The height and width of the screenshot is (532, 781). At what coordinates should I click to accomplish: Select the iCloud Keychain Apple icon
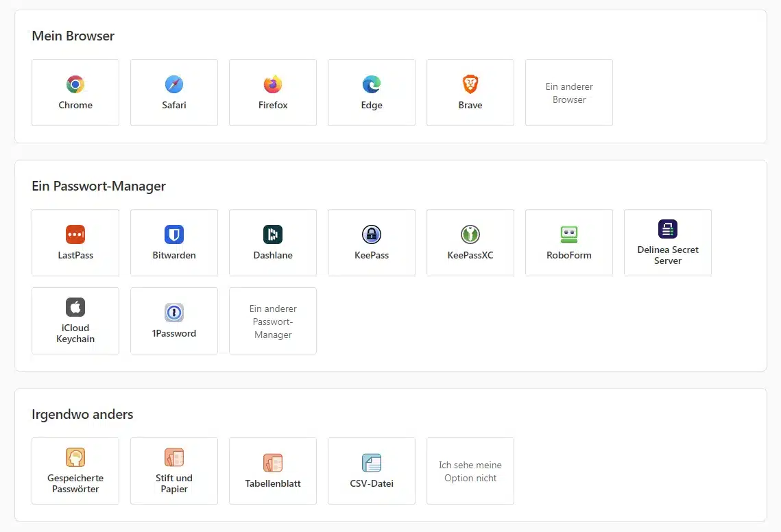click(x=75, y=307)
